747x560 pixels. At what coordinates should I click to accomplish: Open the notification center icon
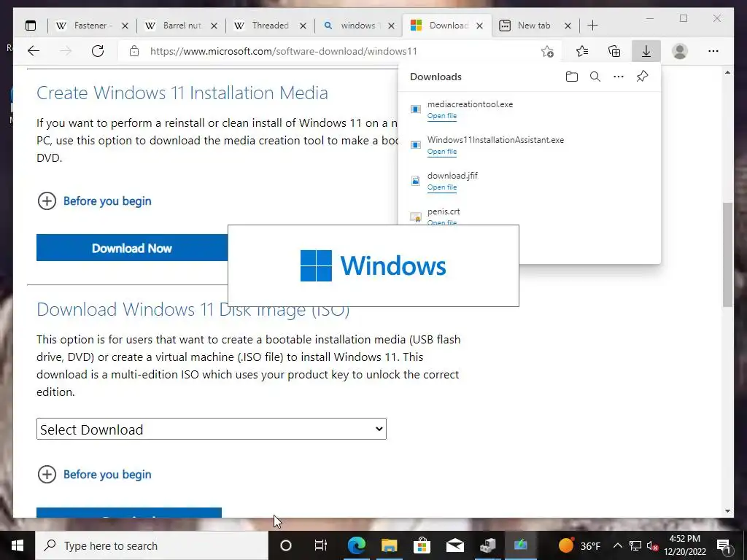tap(724, 545)
